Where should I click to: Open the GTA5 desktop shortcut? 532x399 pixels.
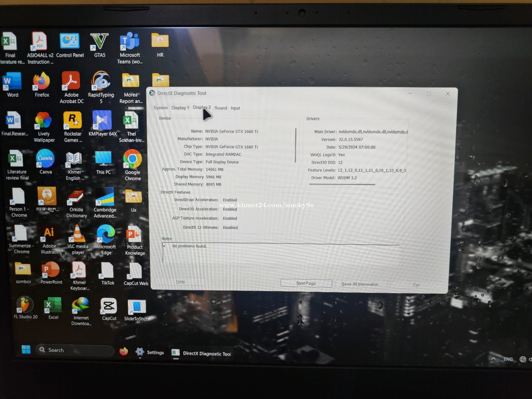click(x=99, y=45)
